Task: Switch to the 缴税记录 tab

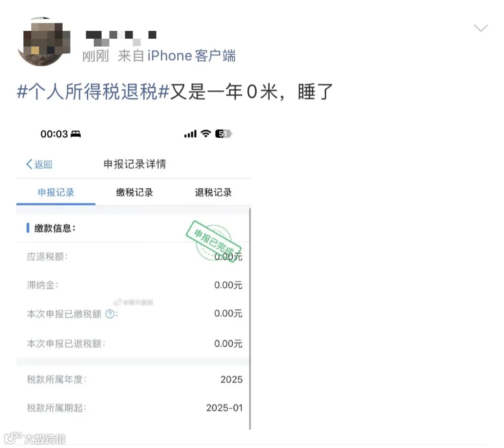Action: (134, 192)
